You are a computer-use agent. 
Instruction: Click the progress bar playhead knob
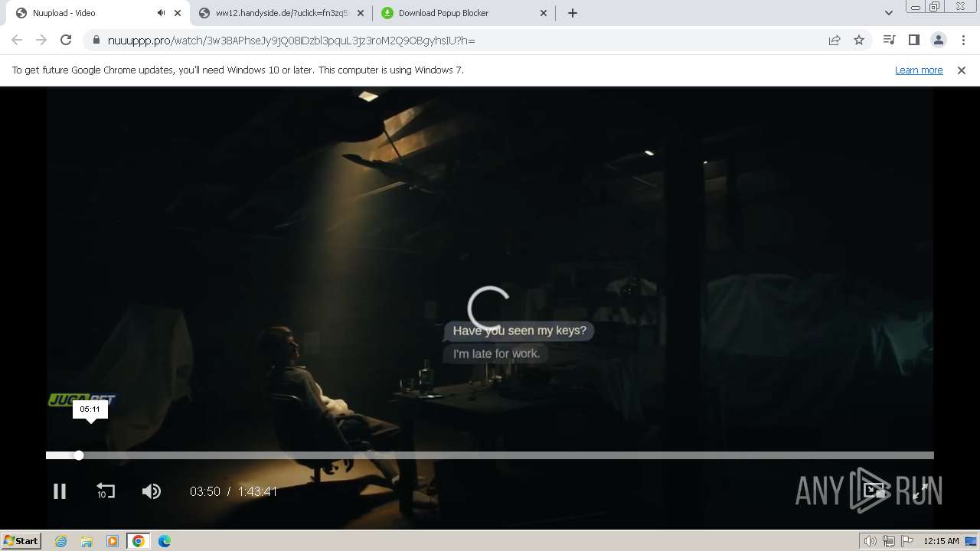79,455
